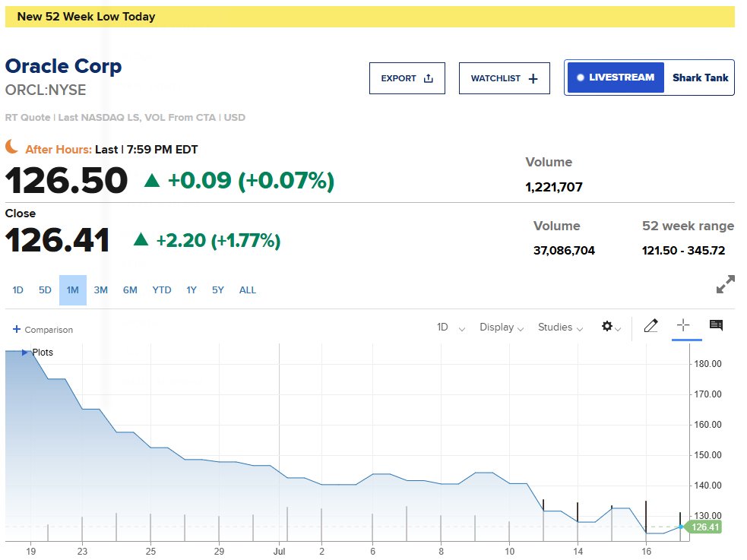The image size is (747, 560).
Task: Add a Comparison symbol
Action: (43, 330)
